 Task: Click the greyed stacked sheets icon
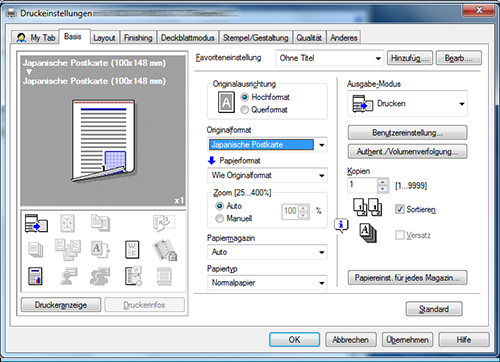click(35, 250)
